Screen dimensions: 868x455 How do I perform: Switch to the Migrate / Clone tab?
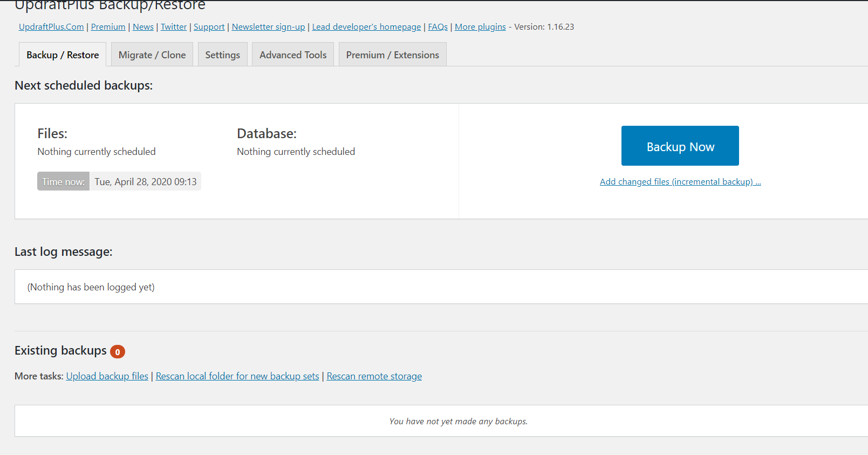[152, 55]
